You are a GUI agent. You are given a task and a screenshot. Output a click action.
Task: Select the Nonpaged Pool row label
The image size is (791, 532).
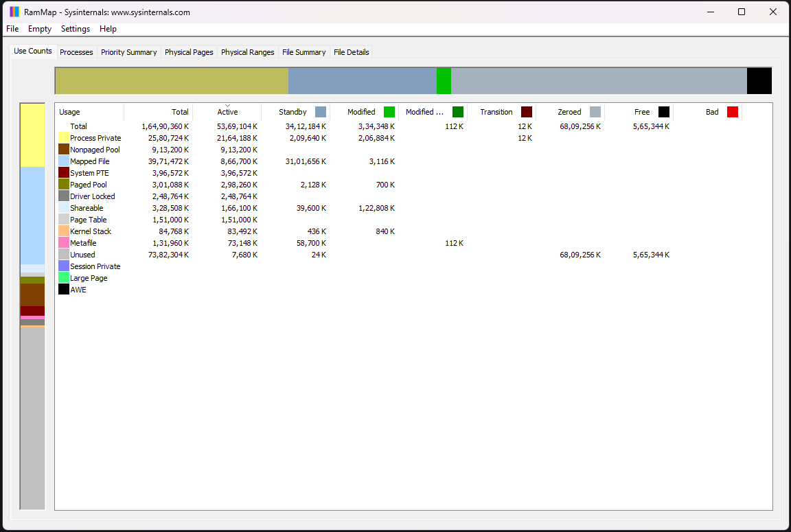95,149
